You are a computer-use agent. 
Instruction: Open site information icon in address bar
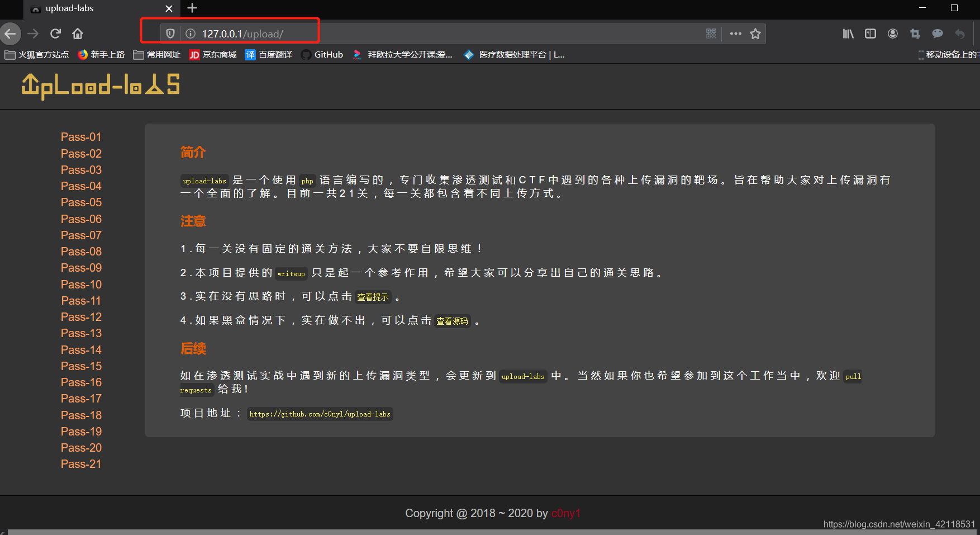[x=191, y=34]
